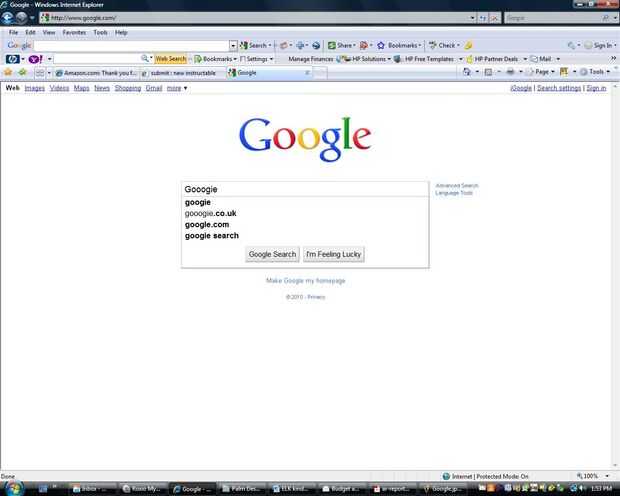Click into the Google search box containing 'Gooogie'
Image resolution: width=620 pixels, height=496 pixels.
305,189
